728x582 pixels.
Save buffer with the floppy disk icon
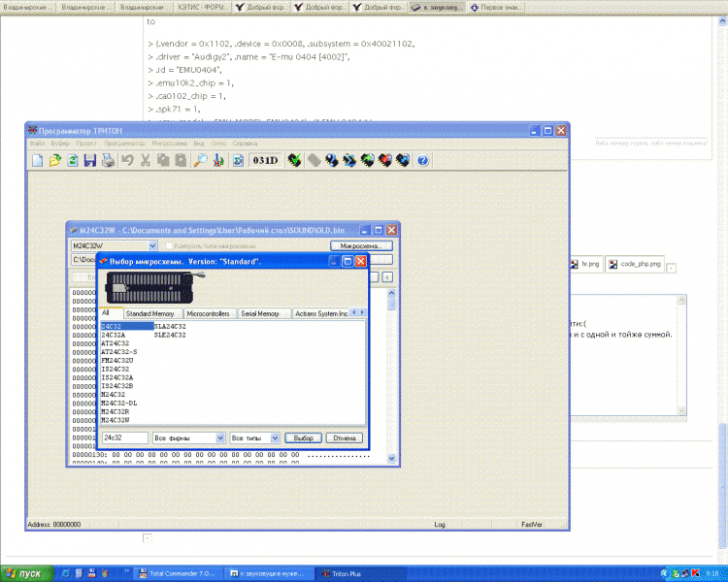click(x=90, y=161)
